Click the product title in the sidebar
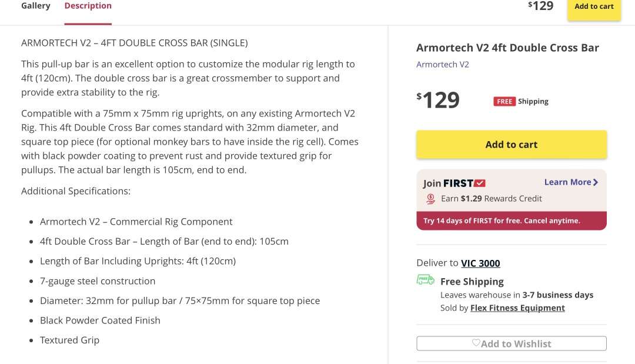This screenshot has width=635, height=364. pos(507,48)
